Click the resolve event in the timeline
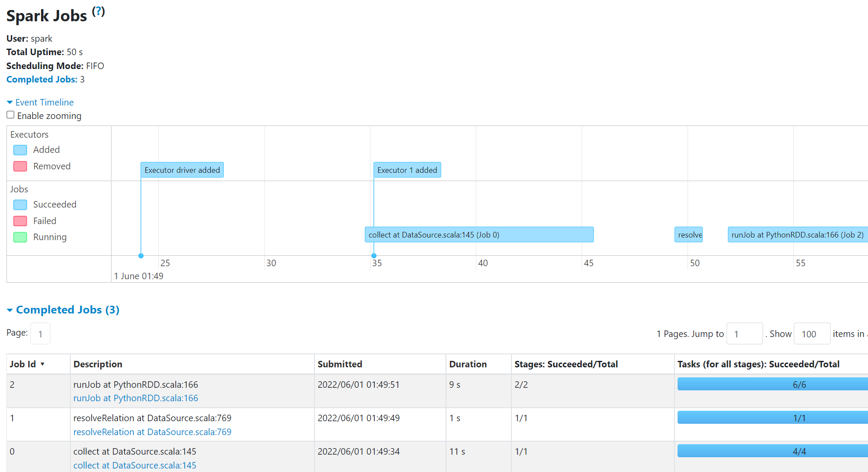Image resolution: width=868 pixels, height=472 pixels. (x=688, y=234)
